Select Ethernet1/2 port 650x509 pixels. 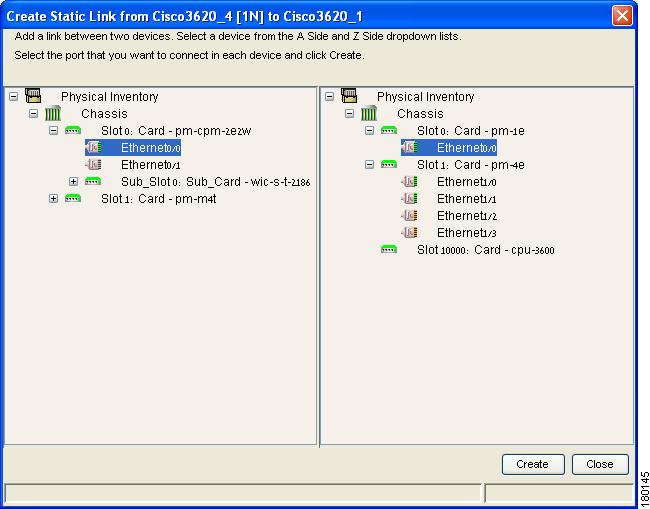click(467, 216)
